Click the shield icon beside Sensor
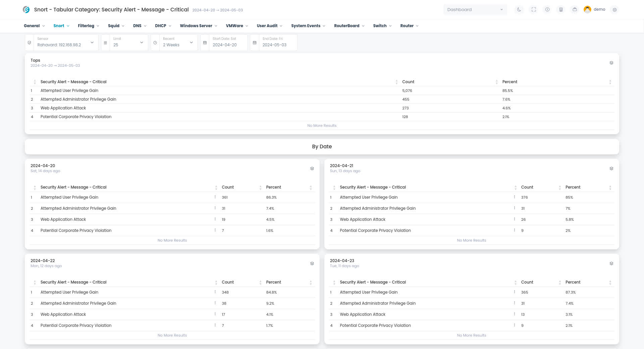Screen dimensions: 644x349 pos(30,43)
